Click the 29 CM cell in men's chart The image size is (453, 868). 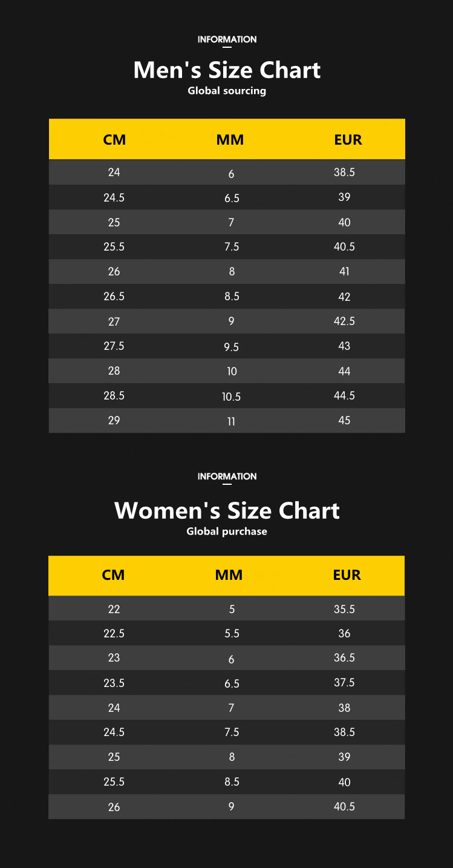tap(114, 420)
